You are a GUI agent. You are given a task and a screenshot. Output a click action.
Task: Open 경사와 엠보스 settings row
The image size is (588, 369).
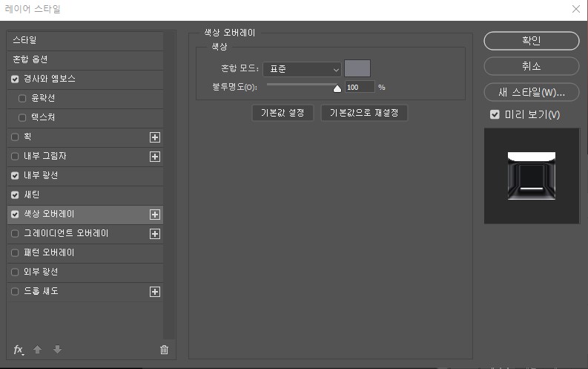pyautogui.click(x=85, y=79)
